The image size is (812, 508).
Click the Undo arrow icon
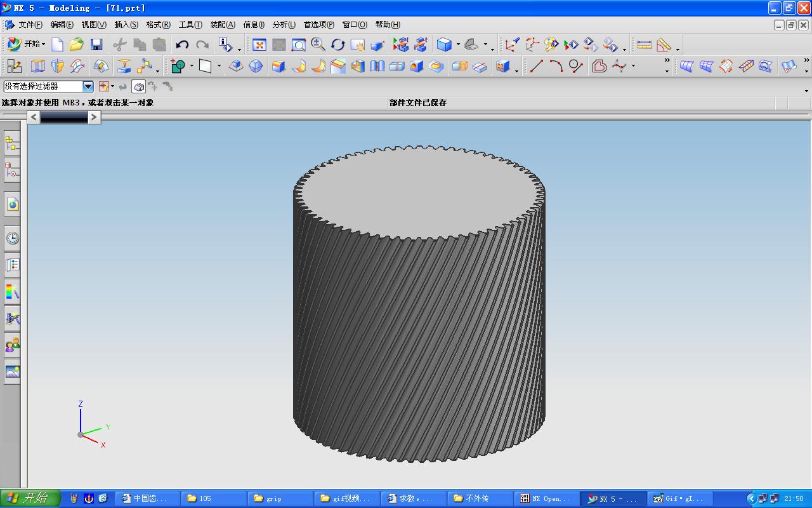pyautogui.click(x=182, y=44)
